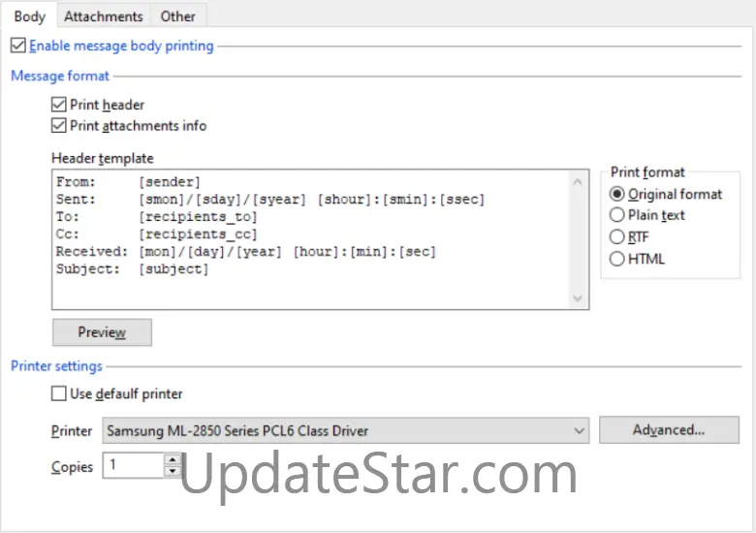Open the Printer dropdown list
The width and height of the screenshot is (756, 533).
coord(346,430)
